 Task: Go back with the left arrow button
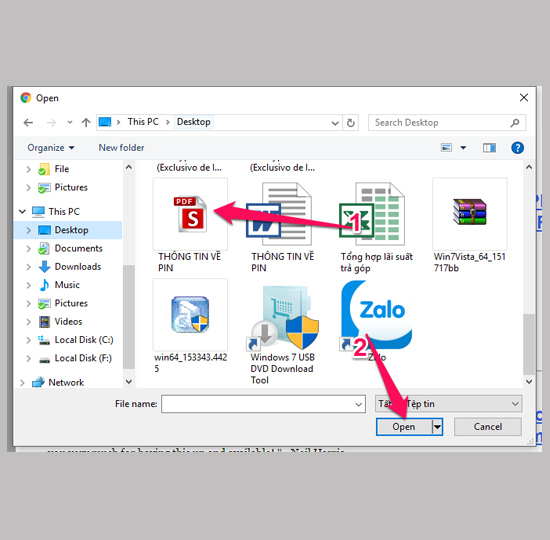click(x=28, y=122)
